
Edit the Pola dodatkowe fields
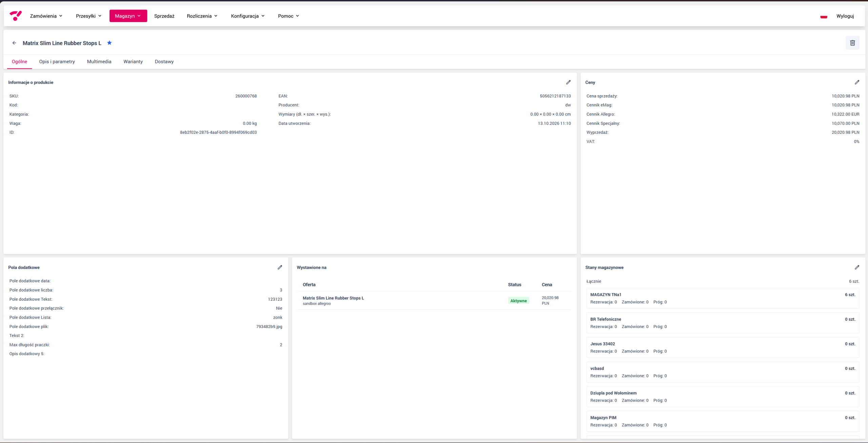click(x=280, y=267)
